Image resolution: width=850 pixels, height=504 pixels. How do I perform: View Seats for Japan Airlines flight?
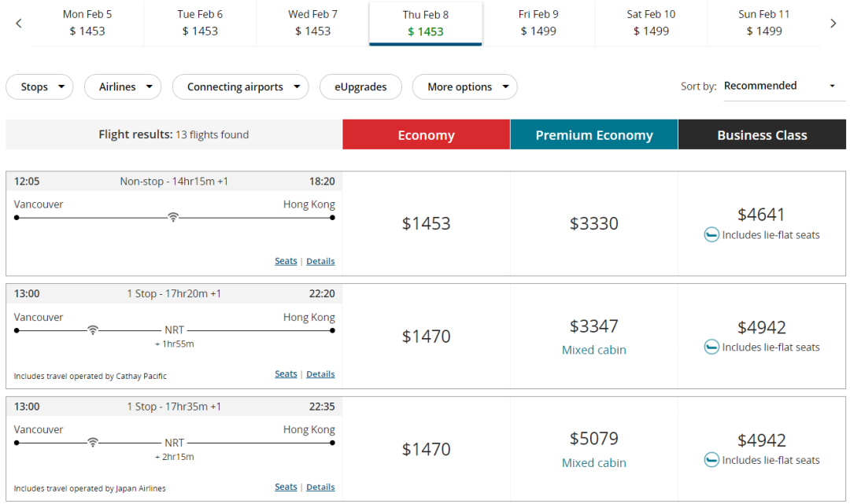tap(286, 487)
